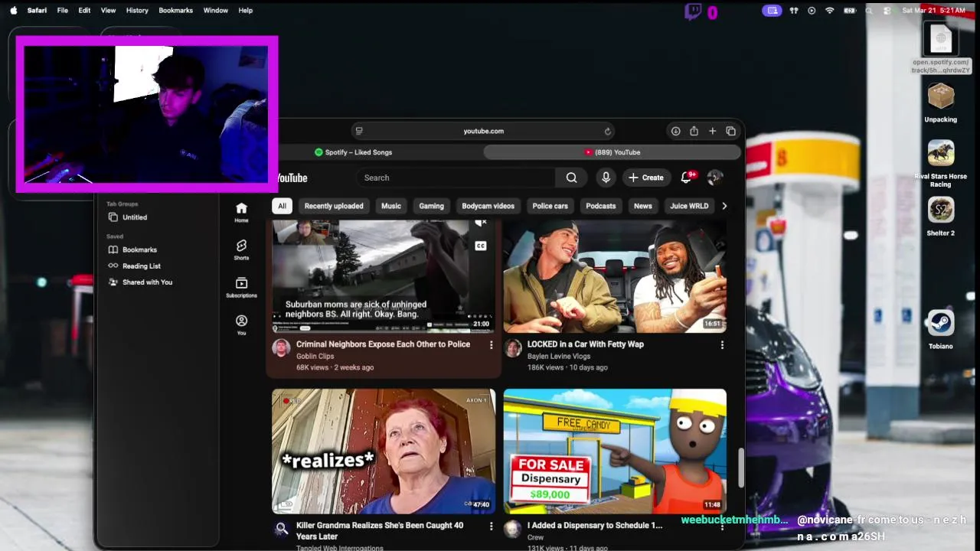Screen dimensions: 980x551
Task: Click the youtube.com address bar
Action: coord(484,131)
